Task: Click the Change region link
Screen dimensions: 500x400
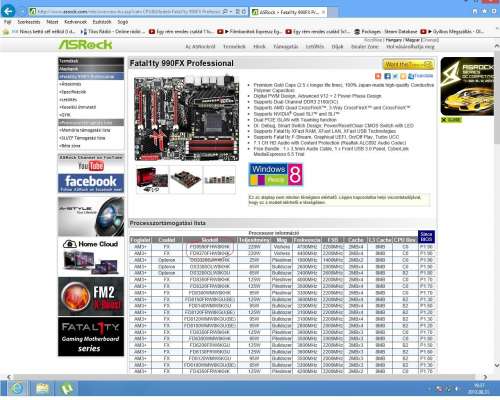Action: point(431,40)
